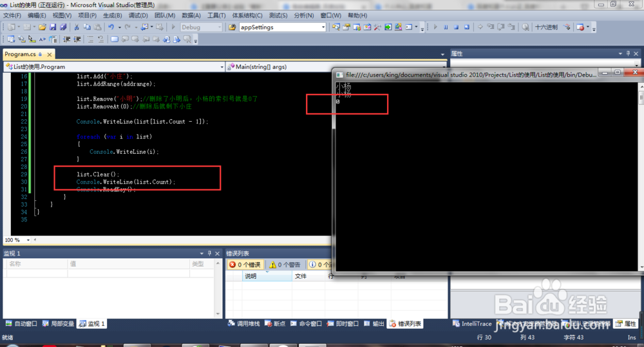Open the Toolbox with the wrench and hammer icon
644x347 pixels.
[x=377, y=27]
